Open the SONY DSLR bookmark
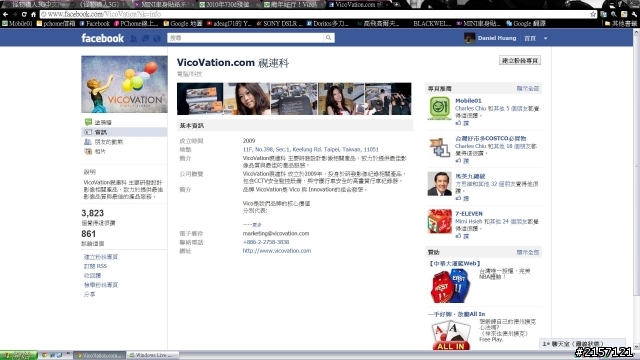 pos(280,24)
